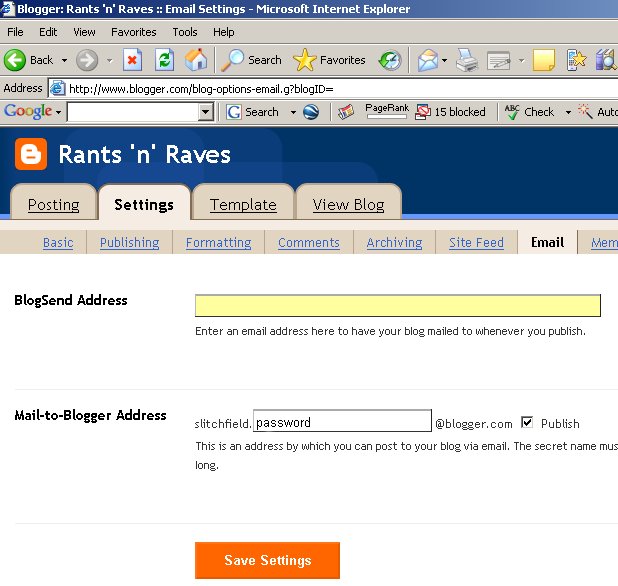Open browsing History clock icon

(x=390, y=60)
